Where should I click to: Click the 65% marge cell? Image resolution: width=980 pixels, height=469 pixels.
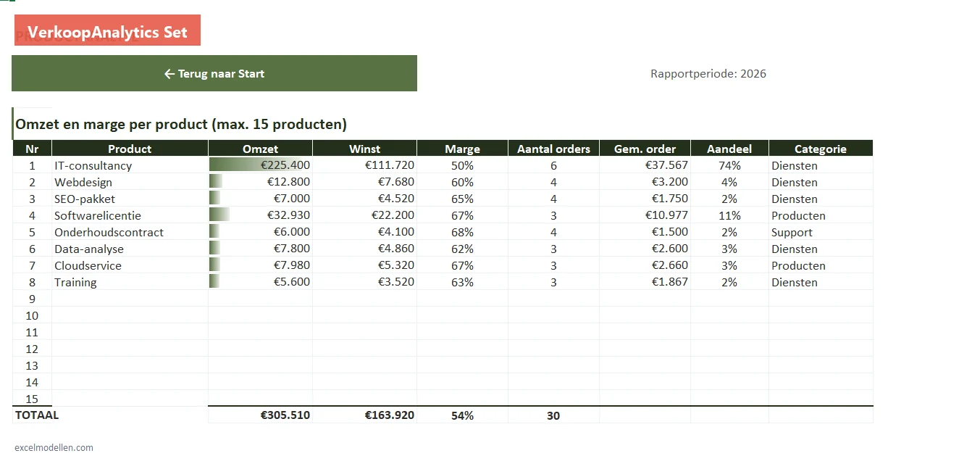[x=462, y=199]
